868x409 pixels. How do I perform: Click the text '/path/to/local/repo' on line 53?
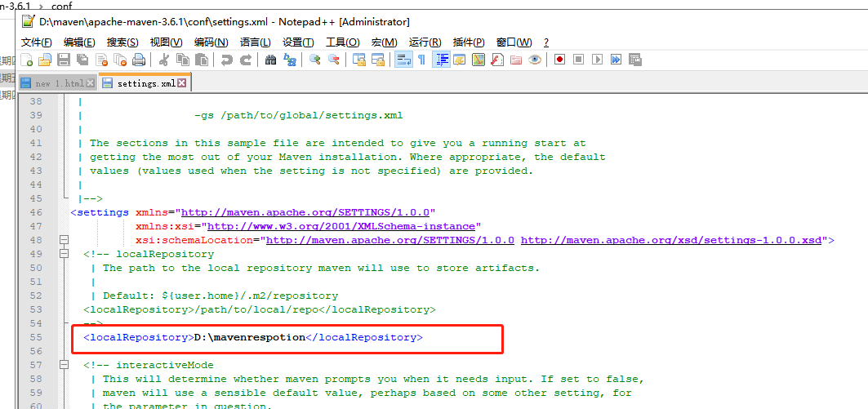256,309
